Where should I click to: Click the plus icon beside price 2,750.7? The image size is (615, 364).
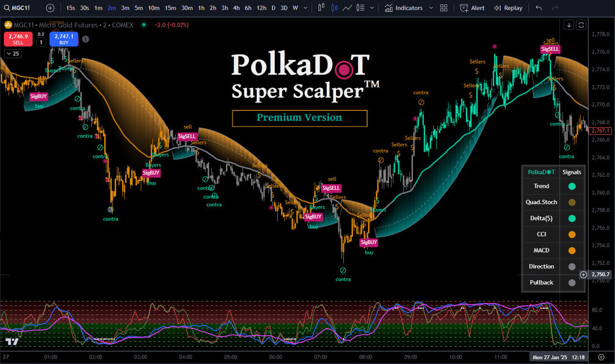coord(583,275)
